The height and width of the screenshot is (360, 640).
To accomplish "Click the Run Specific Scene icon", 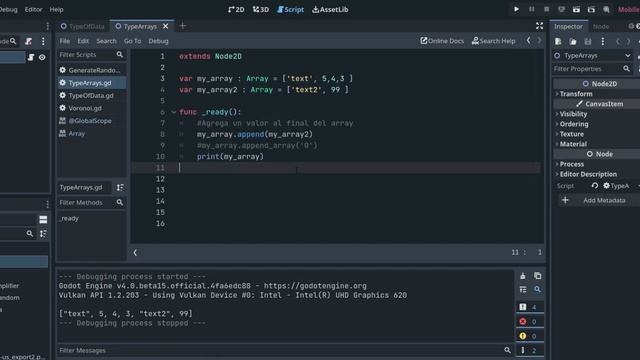I will coord(591,9).
